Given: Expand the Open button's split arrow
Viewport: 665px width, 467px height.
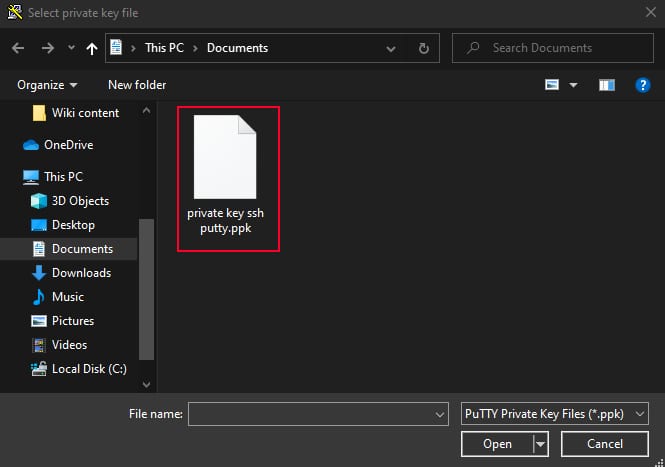Looking at the screenshot, I should pyautogui.click(x=540, y=444).
